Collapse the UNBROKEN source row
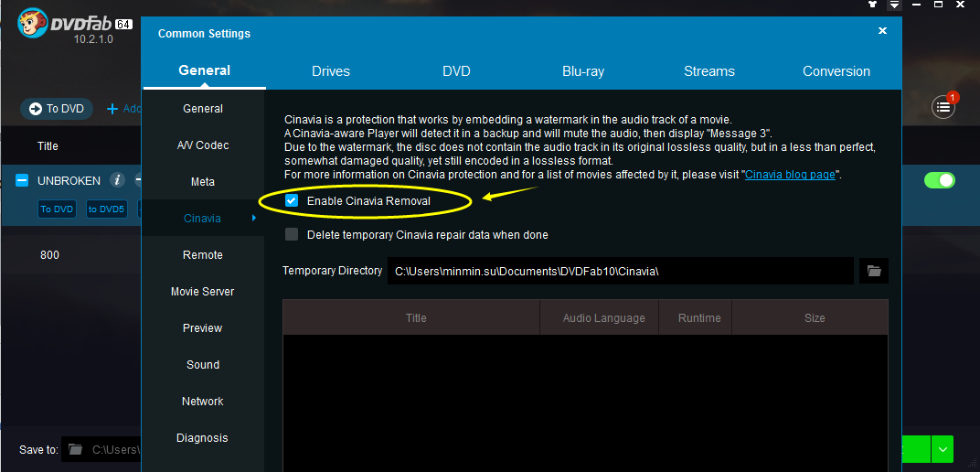This screenshot has height=472, width=980. coord(21,181)
